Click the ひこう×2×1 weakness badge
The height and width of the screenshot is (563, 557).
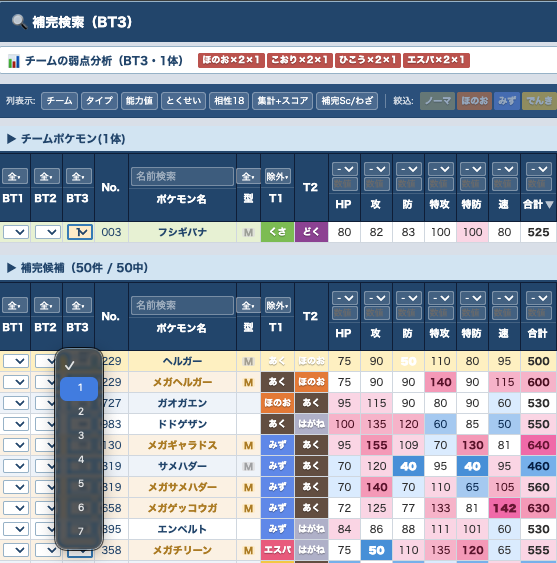368,60
